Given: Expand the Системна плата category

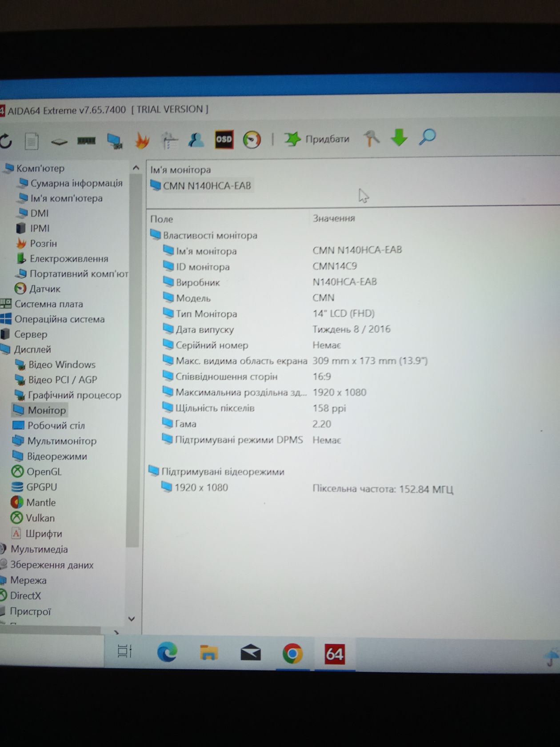Looking at the screenshot, I should coord(49,304).
